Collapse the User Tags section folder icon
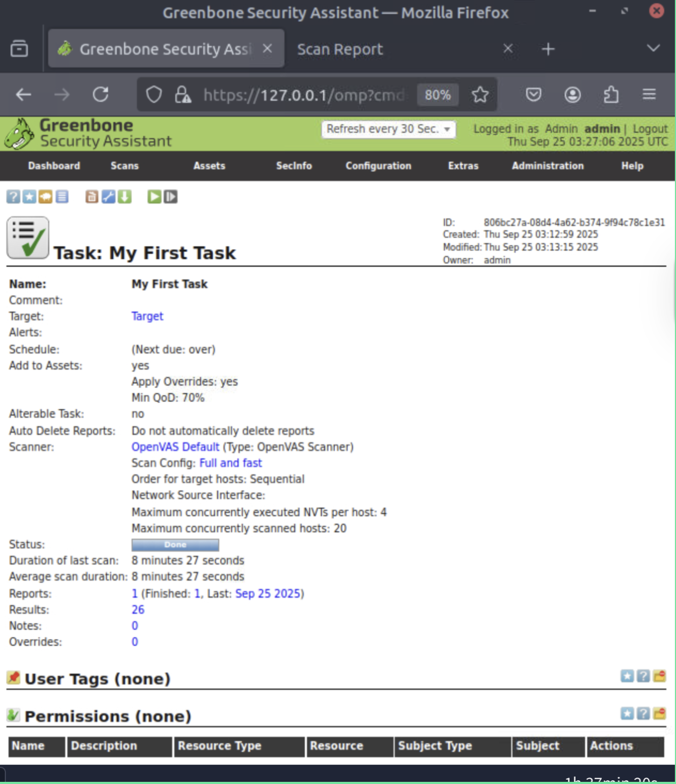The image size is (676, 784). pos(660,676)
